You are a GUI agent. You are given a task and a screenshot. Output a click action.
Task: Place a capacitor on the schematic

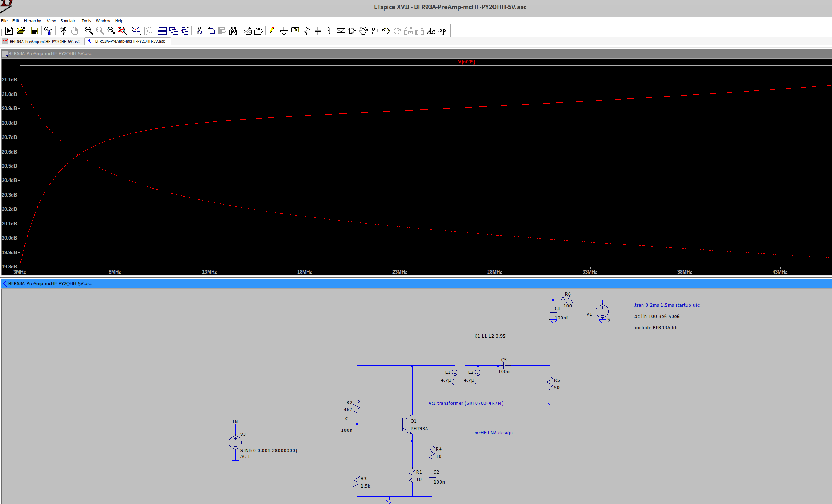pos(317,31)
